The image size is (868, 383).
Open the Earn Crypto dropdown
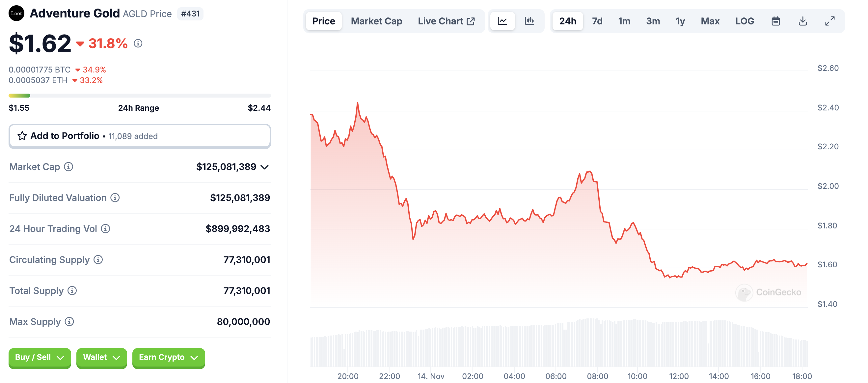coord(169,357)
